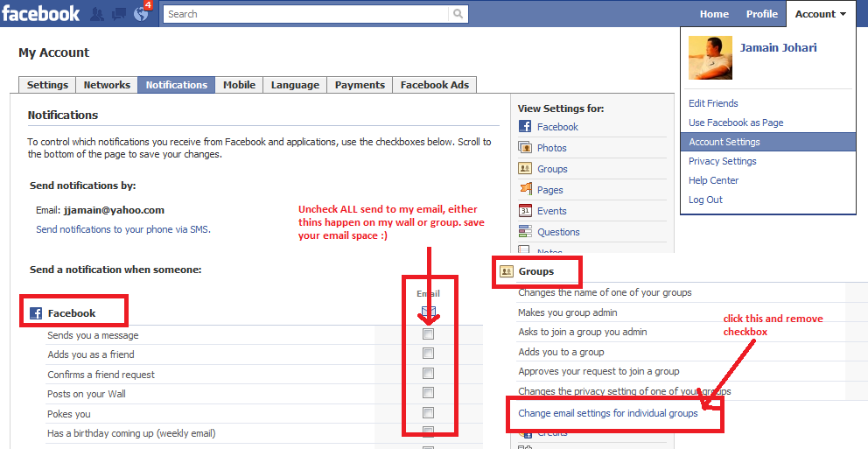Select the Notifications tab
This screenshot has height=449, width=868.
click(x=177, y=85)
